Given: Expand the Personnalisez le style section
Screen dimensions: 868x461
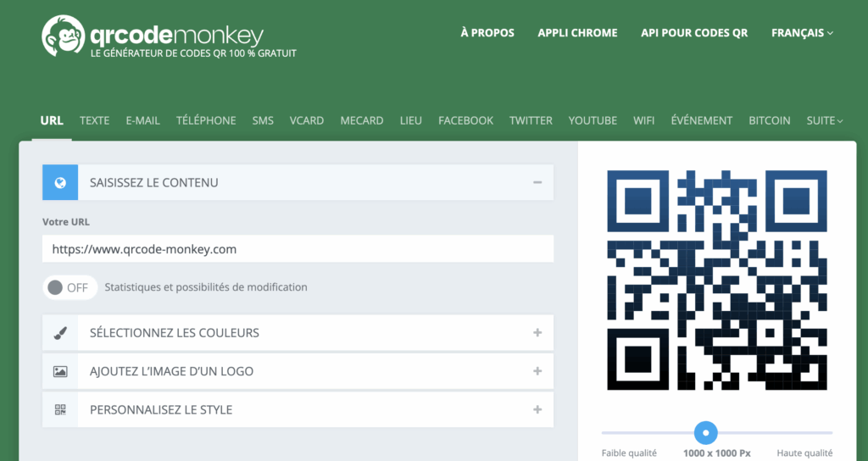Looking at the screenshot, I should coord(537,410).
